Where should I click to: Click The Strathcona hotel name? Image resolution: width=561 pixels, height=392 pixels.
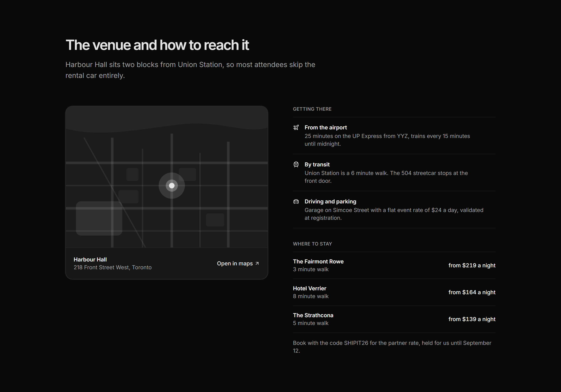coord(313,315)
